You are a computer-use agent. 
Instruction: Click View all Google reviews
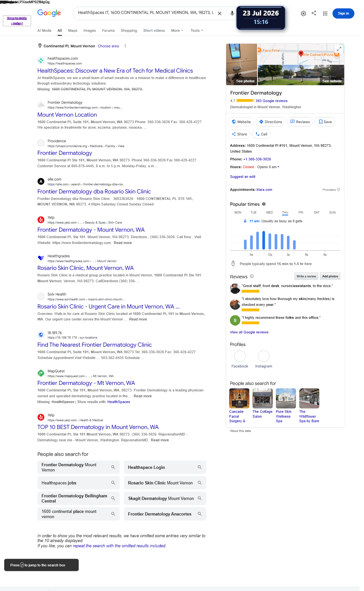pos(249,332)
